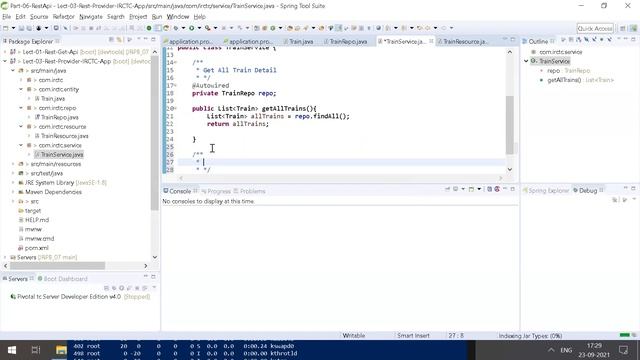Click the Run External Tools icon
Viewport: 640px width, 360px height.
[x=208, y=28]
